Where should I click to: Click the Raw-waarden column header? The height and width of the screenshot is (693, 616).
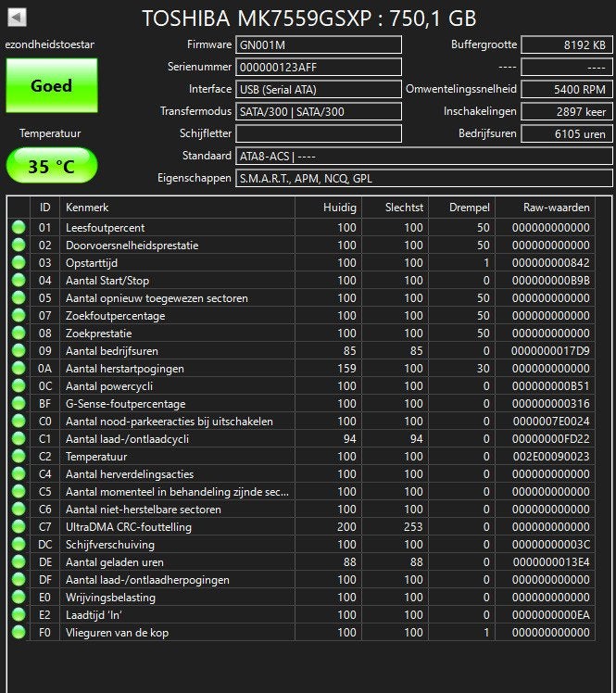[545, 208]
